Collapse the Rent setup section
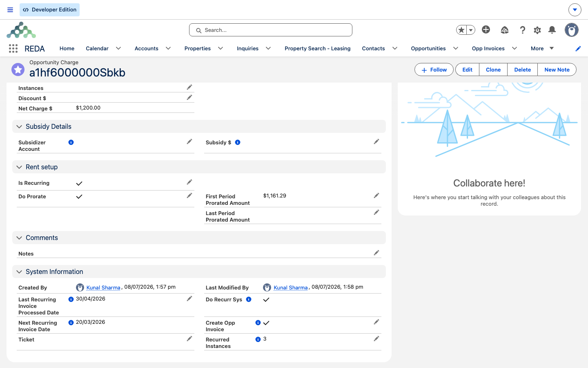 point(19,167)
